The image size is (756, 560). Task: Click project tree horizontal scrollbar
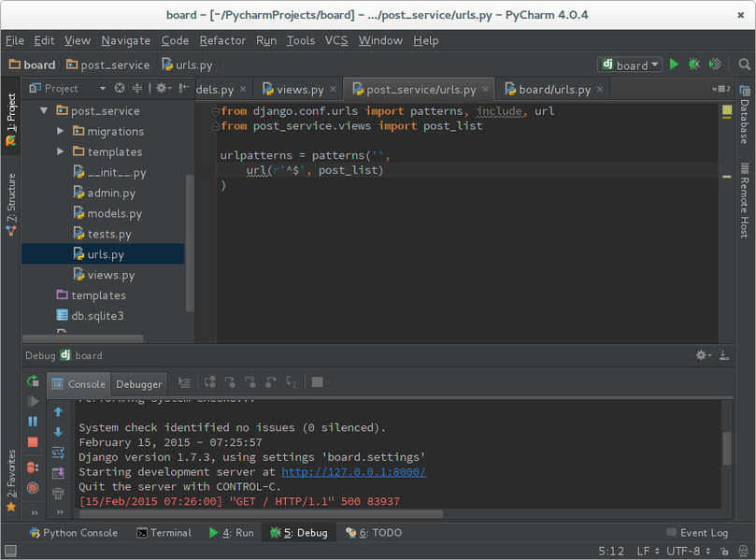tap(83, 338)
